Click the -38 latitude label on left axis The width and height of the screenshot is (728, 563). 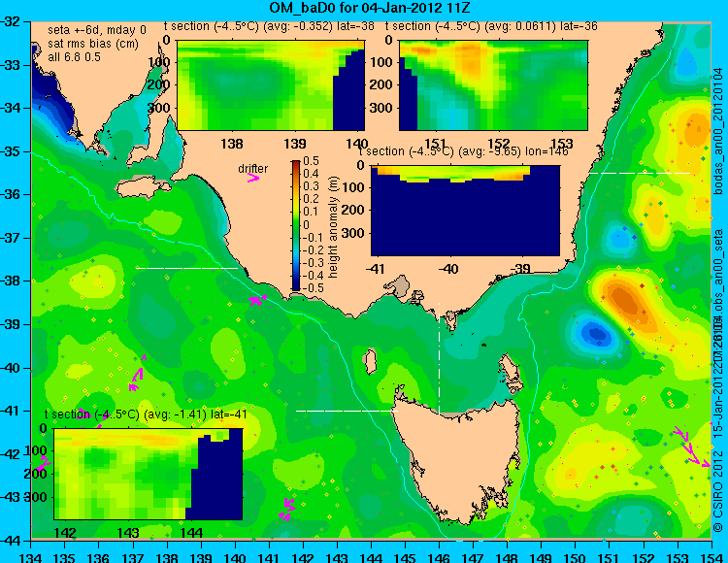pyautogui.click(x=11, y=281)
